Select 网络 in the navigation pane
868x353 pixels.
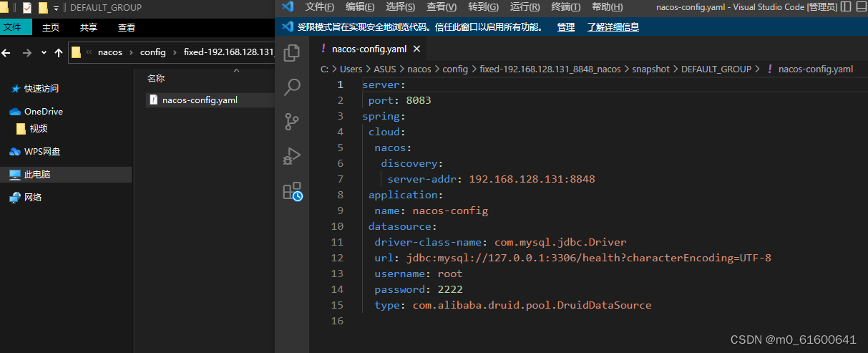point(33,198)
